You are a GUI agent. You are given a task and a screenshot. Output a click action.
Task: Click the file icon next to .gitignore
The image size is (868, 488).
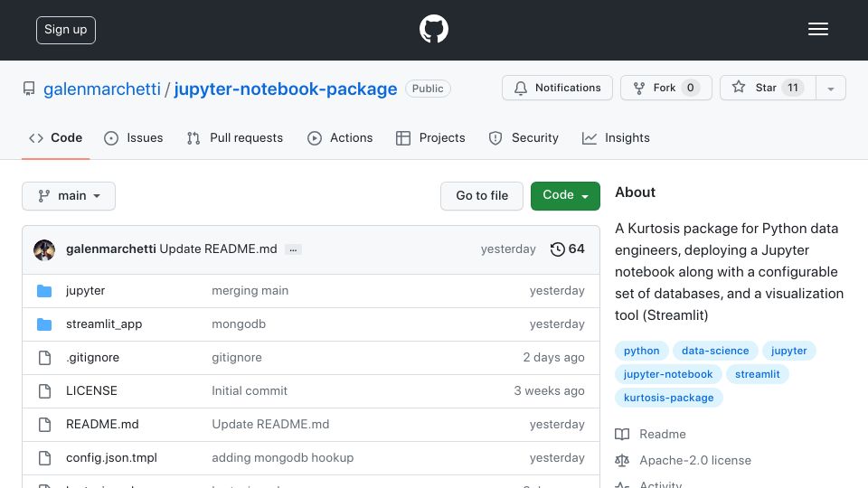pyautogui.click(x=45, y=358)
